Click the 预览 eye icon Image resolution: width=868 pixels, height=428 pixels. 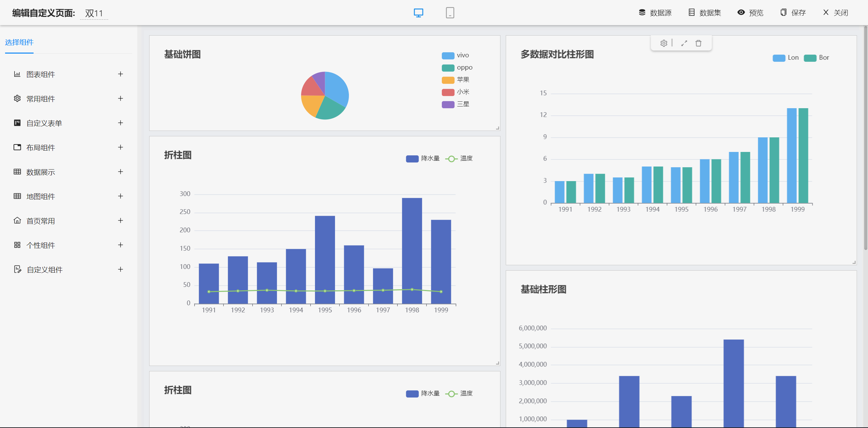click(741, 13)
